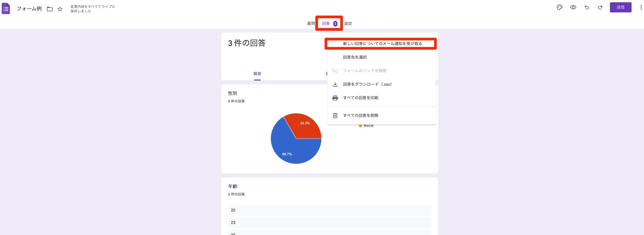The image size is (644, 235).
Task: Click the preview eye icon
Action: point(573,7)
